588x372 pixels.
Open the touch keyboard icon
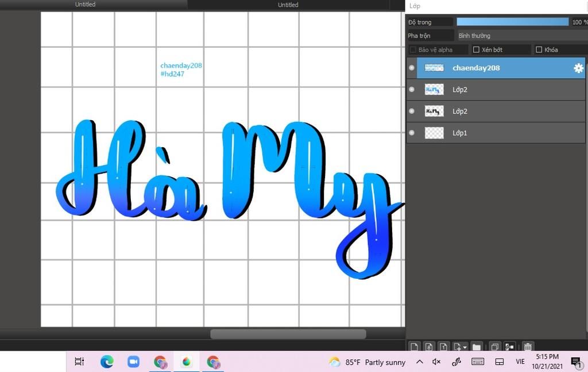[x=478, y=362]
